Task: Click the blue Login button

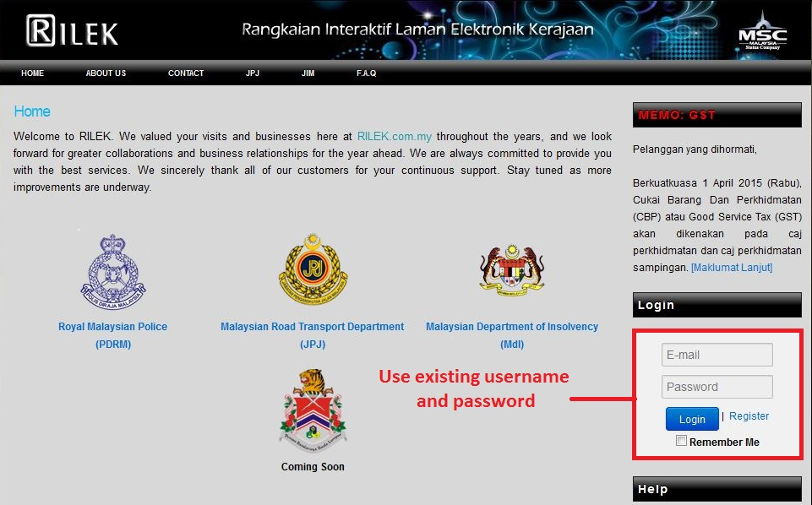Action: pos(692,419)
